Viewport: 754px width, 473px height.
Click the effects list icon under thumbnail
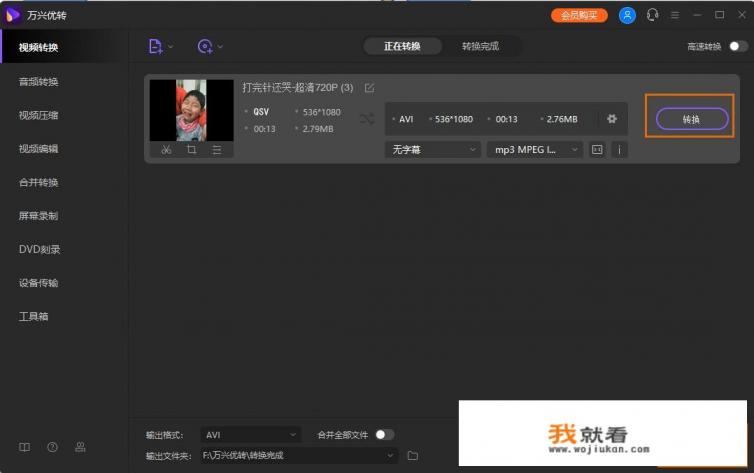tap(217, 150)
